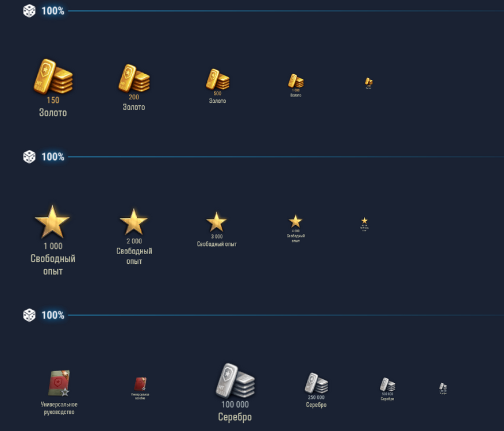Image resolution: width=504 pixels, height=431 pixels.
Task: Click the 3 000 Свободный опыт star icon
Action: [217, 221]
